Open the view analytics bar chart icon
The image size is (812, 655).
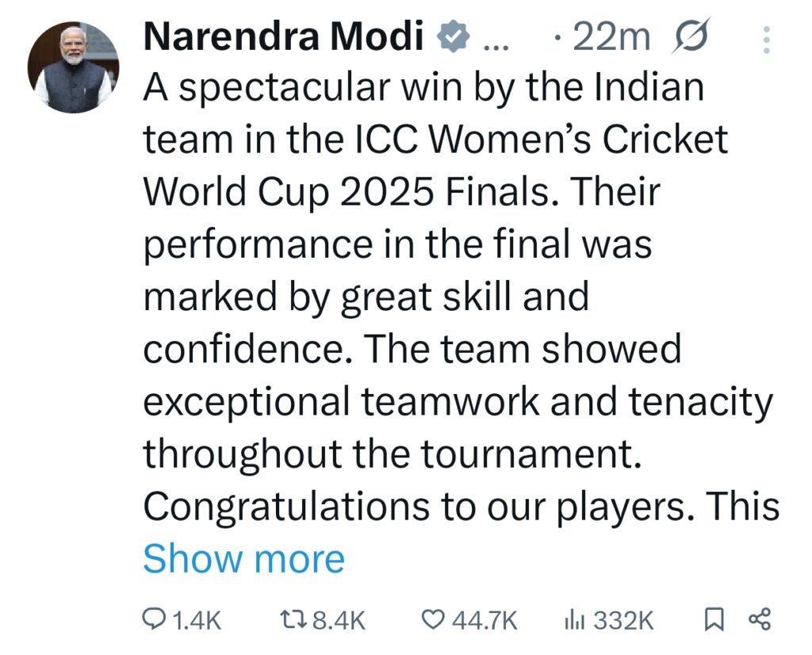coord(573,620)
